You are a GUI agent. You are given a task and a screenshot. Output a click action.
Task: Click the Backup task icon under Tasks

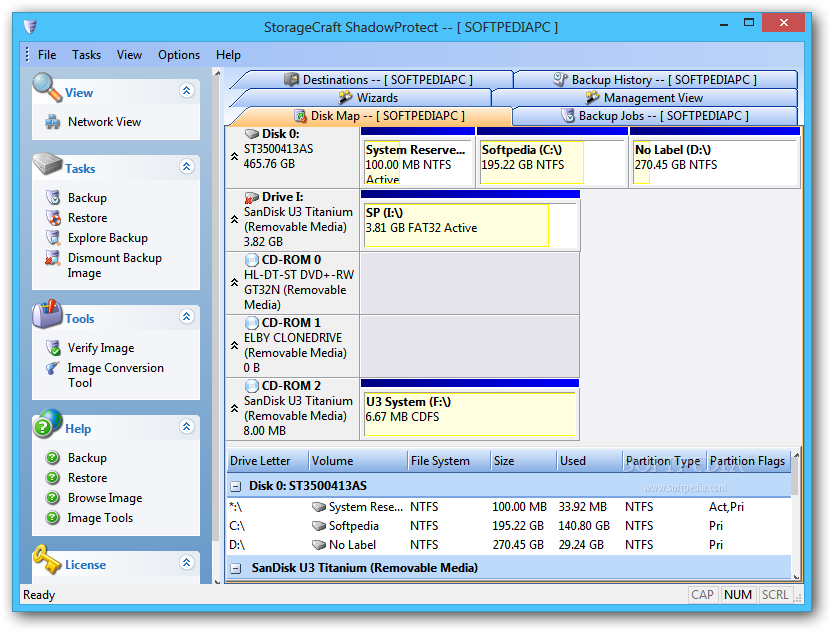coord(53,198)
